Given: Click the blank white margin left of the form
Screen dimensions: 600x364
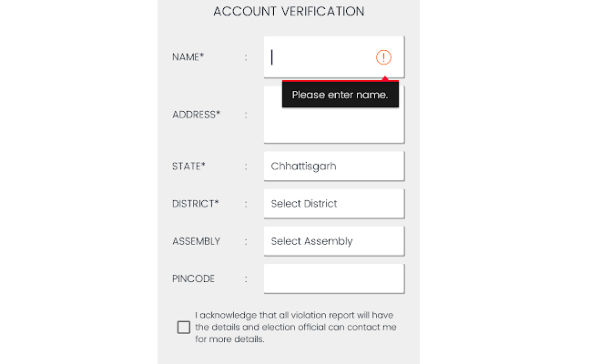Looking at the screenshot, I should [77, 182].
